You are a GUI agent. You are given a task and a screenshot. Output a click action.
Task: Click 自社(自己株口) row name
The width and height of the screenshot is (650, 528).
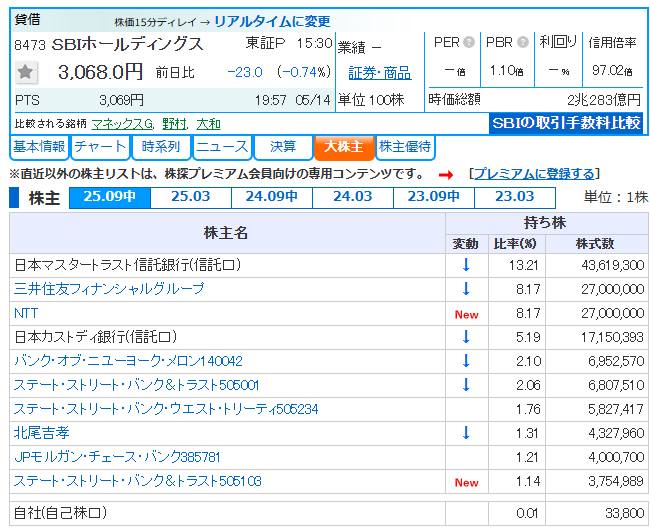tap(61, 513)
